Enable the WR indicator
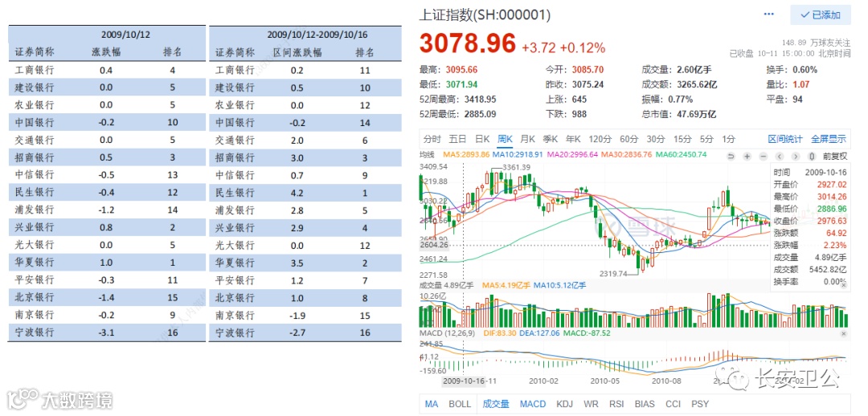The height and width of the screenshot is (416, 868). tap(592, 405)
